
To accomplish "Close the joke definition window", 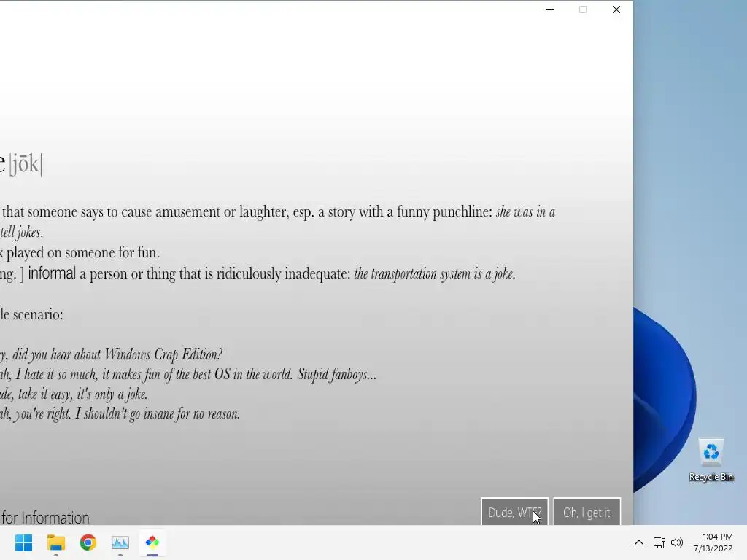I will (x=616, y=9).
